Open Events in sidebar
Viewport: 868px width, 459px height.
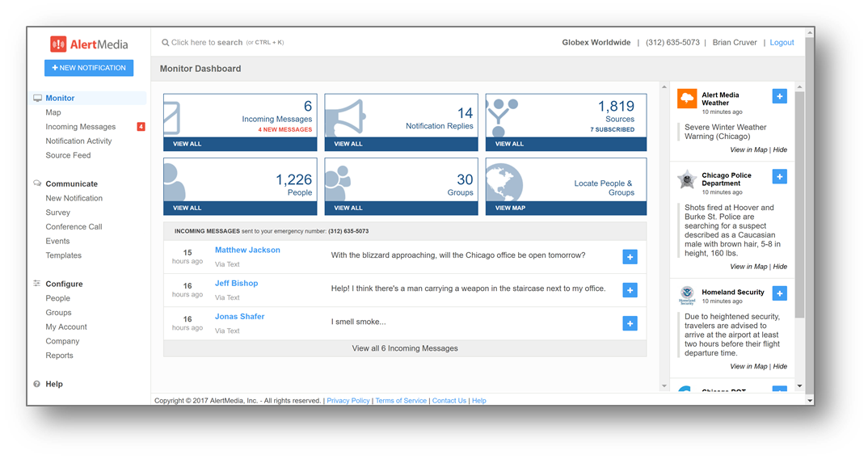57,242
